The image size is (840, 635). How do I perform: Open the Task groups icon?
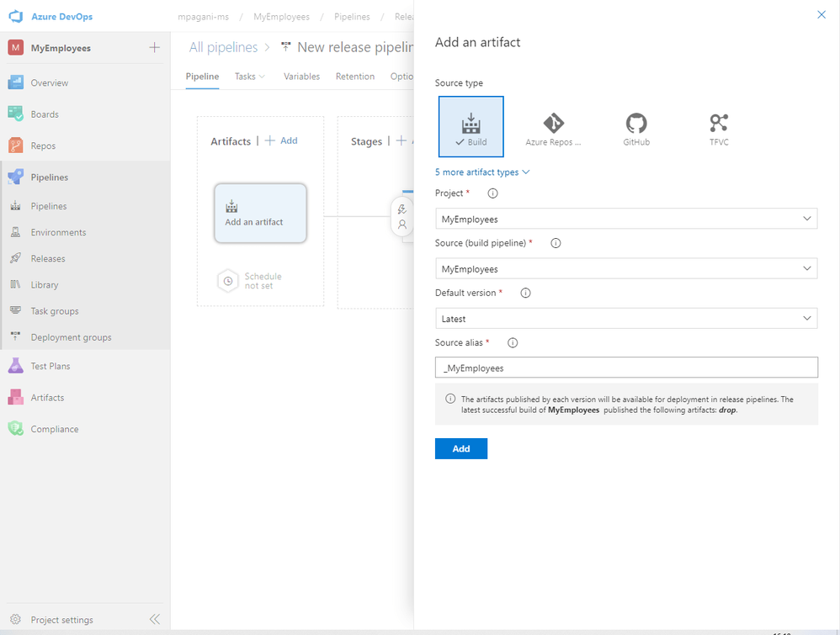pyautogui.click(x=15, y=310)
